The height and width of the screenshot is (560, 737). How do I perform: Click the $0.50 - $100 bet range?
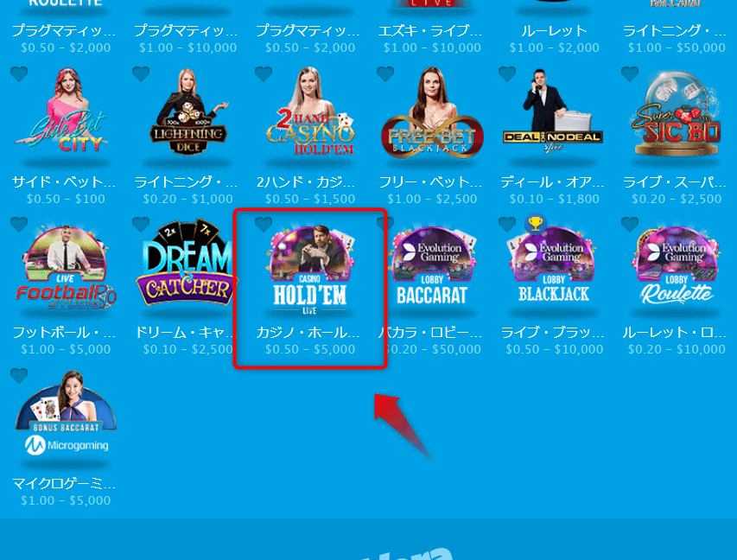pos(66,199)
